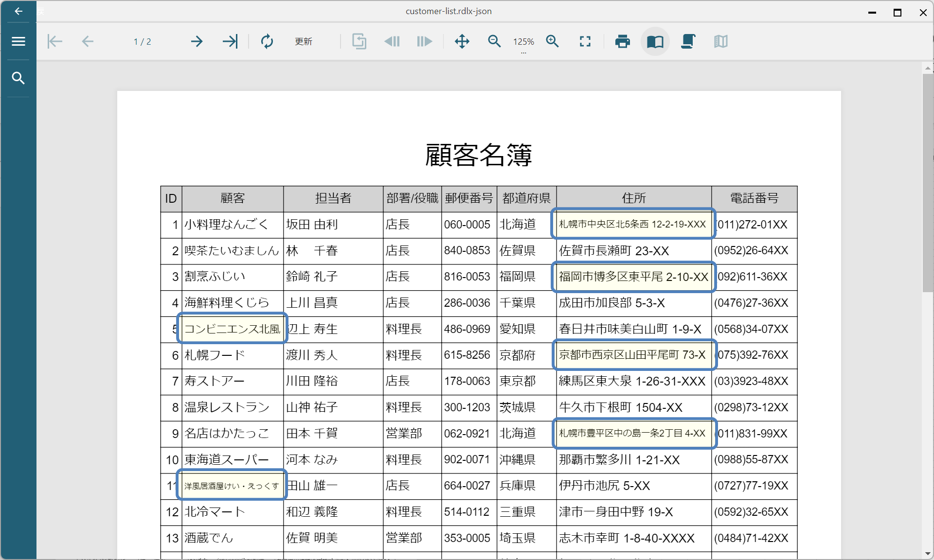The height and width of the screenshot is (560, 934).
Task: Click the name 鈴崎 礼子
Action: pos(312,277)
